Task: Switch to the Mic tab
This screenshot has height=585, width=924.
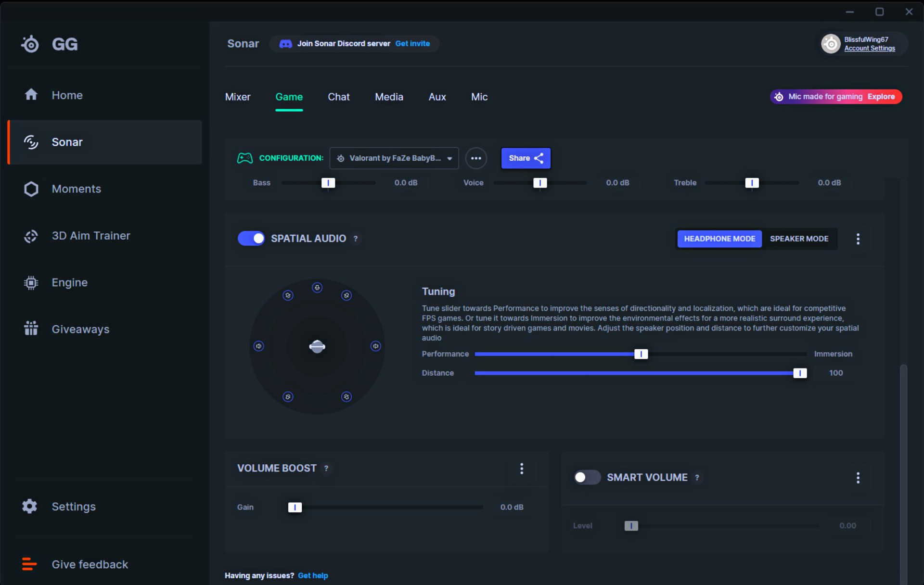Action: (479, 97)
